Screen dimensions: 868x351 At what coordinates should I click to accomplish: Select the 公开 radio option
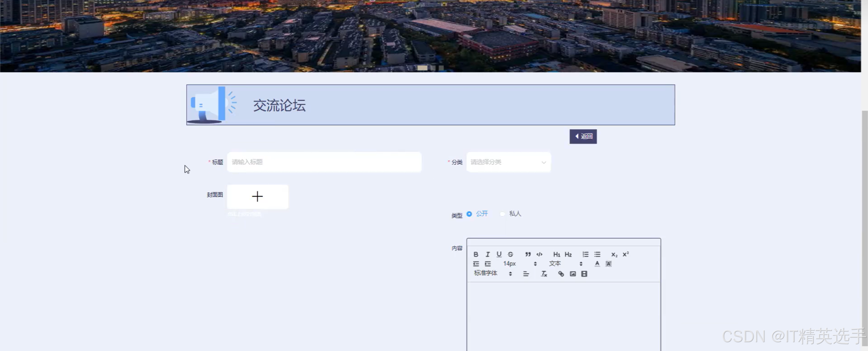tap(469, 214)
